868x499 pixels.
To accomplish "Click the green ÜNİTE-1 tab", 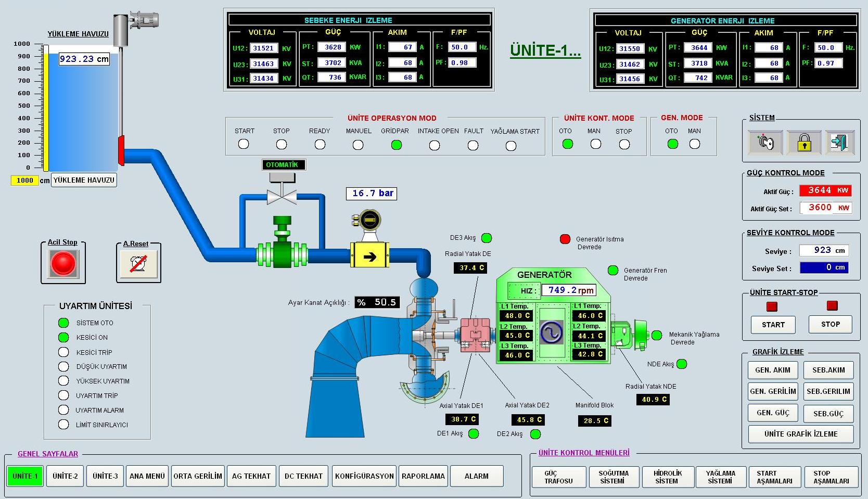I will coord(25,476).
